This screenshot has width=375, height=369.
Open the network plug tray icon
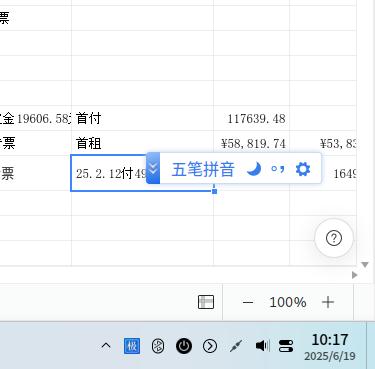pyautogui.click(x=236, y=346)
